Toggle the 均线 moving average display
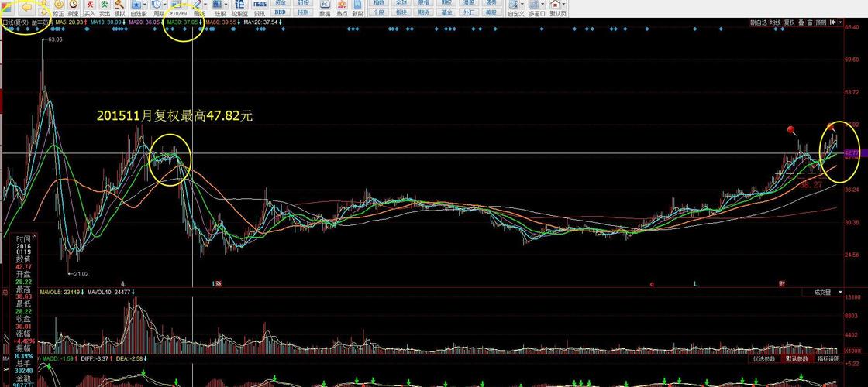Screen dimensions: 868x387 [775, 22]
